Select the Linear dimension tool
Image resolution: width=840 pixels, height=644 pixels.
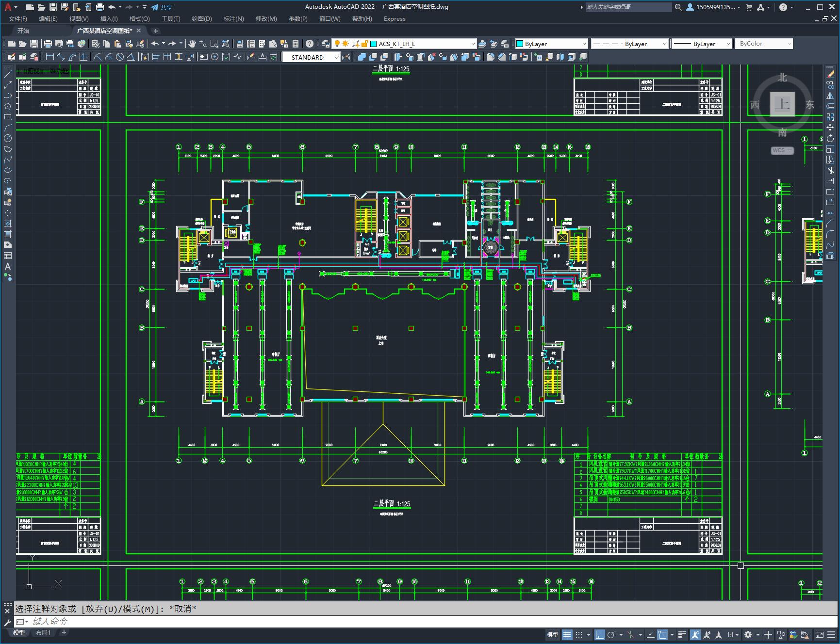[x=50, y=57]
